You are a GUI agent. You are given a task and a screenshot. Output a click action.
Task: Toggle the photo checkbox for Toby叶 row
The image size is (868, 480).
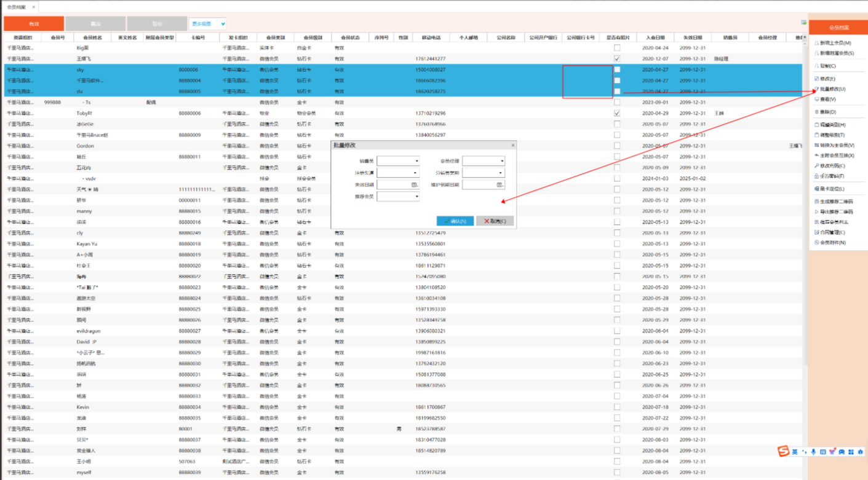click(617, 113)
